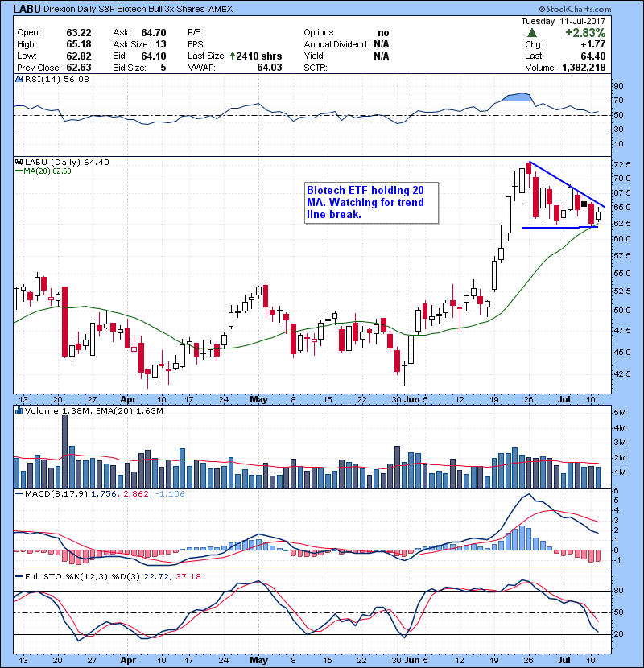
Task: Click the Open value 63.22
Action: 79,33
